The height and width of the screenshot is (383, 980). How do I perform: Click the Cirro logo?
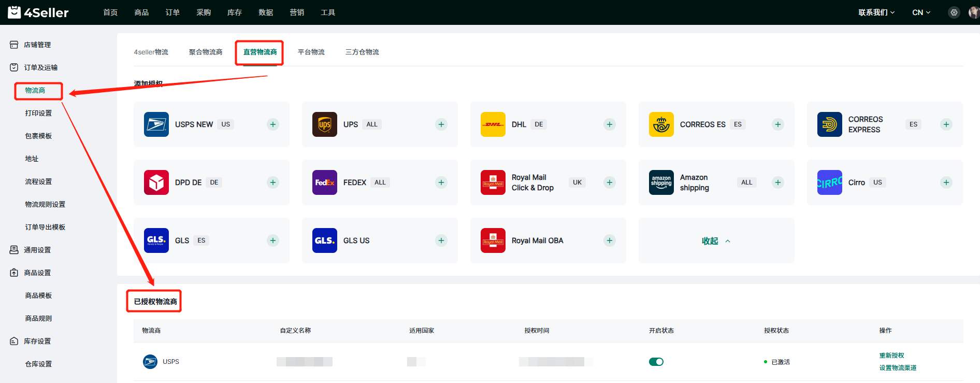click(x=830, y=182)
